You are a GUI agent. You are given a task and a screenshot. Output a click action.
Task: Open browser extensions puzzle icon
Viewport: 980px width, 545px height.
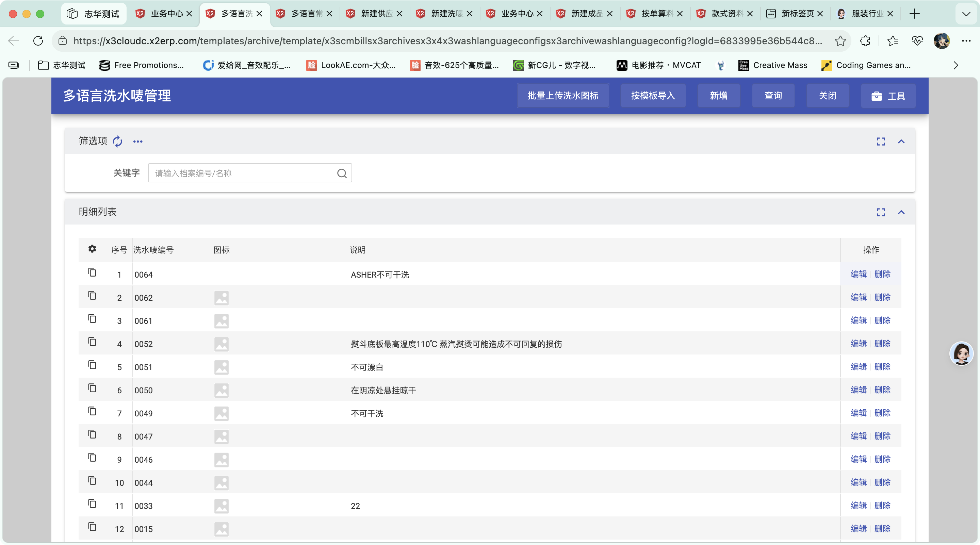[x=865, y=41]
